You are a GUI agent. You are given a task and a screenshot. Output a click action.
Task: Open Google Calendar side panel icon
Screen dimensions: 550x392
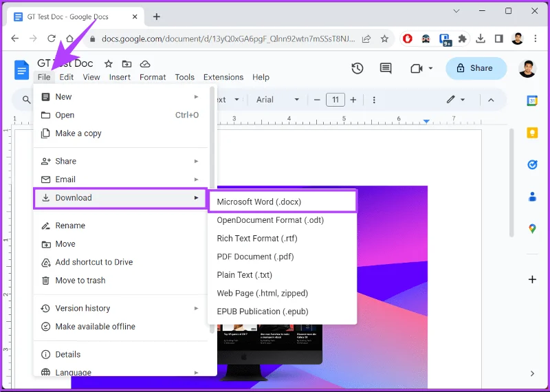pos(532,100)
